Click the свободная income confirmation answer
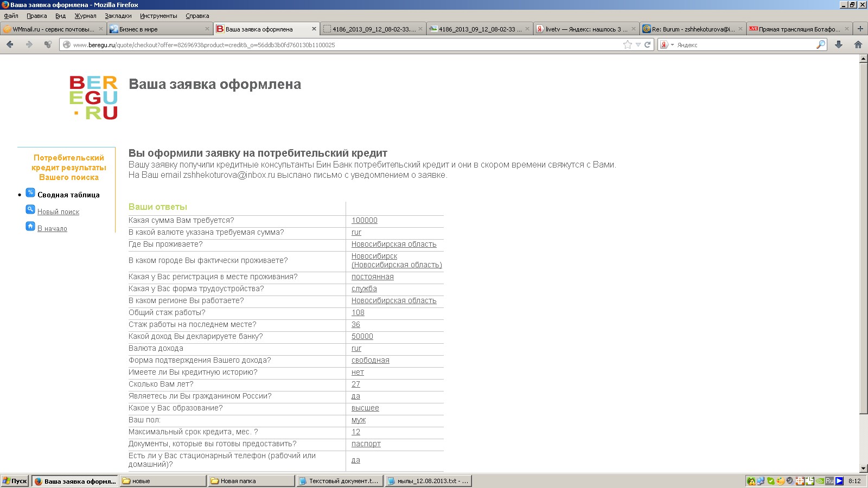This screenshot has width=868, height=488. (371, 360)
